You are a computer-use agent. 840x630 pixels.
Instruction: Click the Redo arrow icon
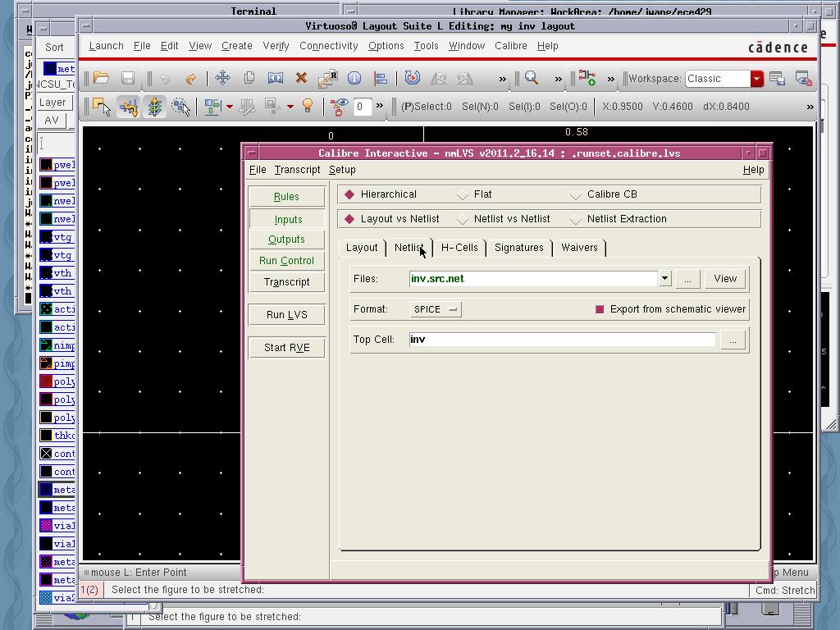tap(190, 79)
